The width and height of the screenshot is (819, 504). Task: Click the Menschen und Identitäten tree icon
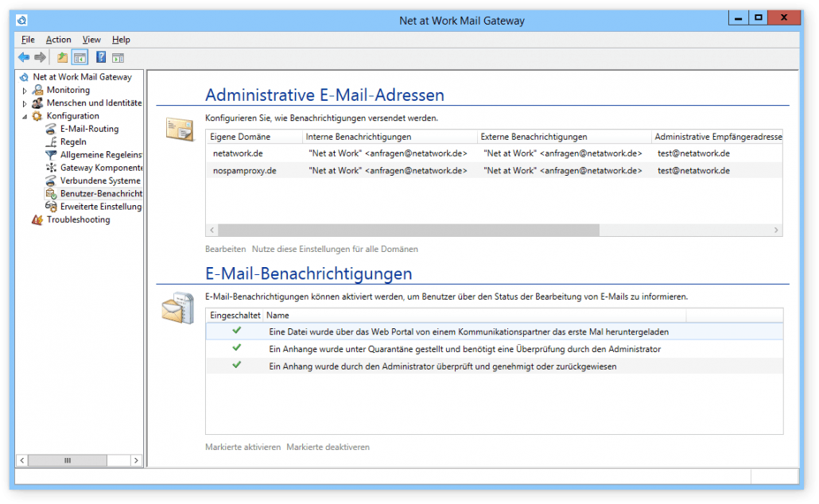pyautogui.click(x=37, y=103)
